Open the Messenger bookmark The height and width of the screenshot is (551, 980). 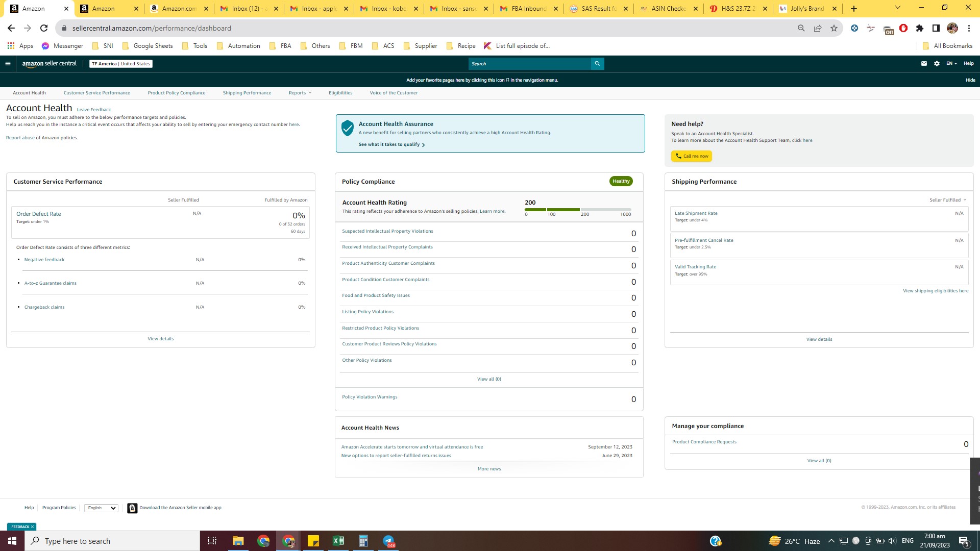(62, 46)
